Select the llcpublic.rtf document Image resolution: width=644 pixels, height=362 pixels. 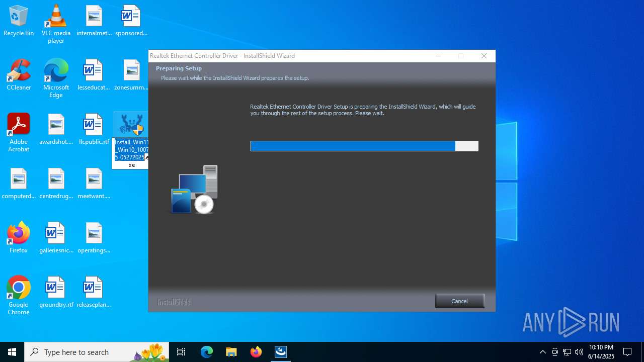[94, 130]
